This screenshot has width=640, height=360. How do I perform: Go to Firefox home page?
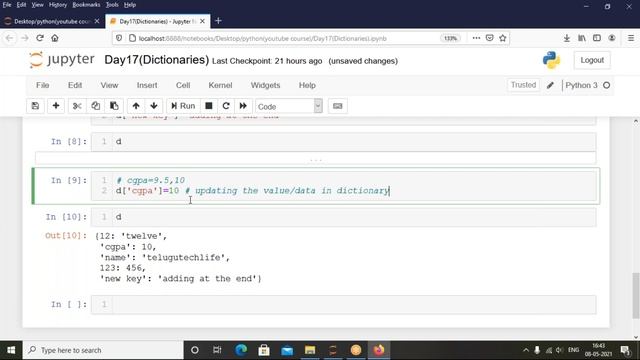point(55,38)
